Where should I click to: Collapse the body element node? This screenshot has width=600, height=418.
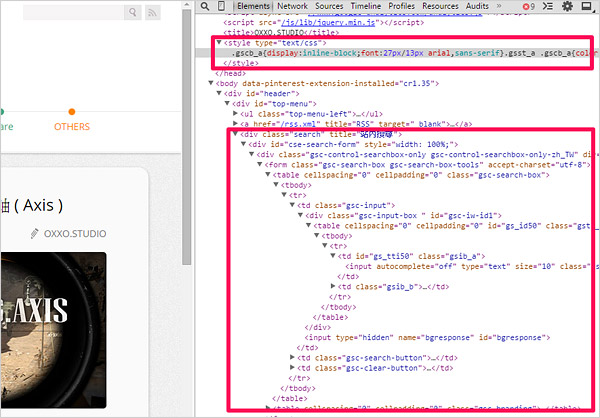tap(212, 83)
